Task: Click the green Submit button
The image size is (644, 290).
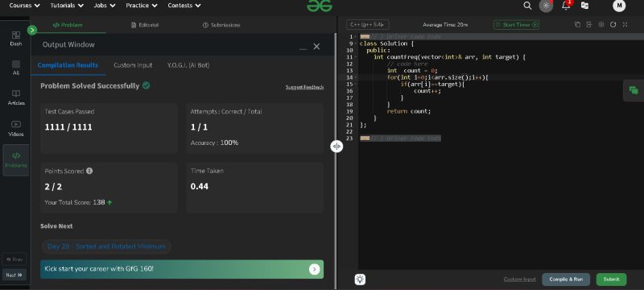Action: tap(611, 280)
